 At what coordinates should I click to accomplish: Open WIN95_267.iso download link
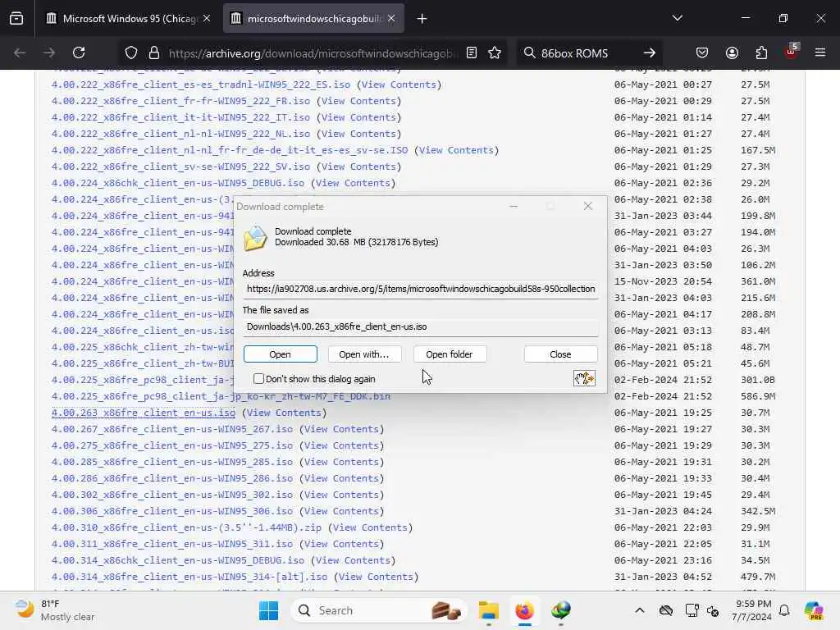coord(172,429)
